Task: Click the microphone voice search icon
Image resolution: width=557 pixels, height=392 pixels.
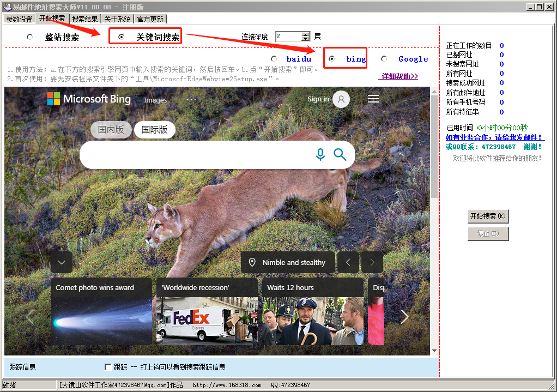Action: coord(320,155)
